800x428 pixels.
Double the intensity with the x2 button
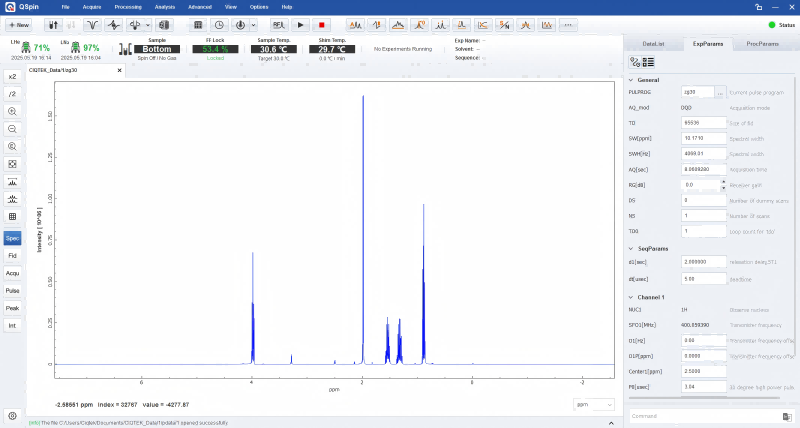(x=12, y=76)
